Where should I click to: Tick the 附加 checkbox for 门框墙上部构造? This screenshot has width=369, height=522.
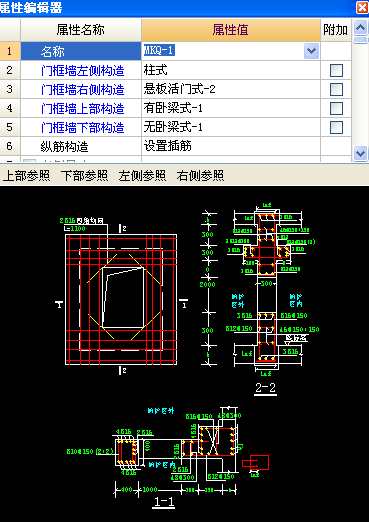[336, 108]
